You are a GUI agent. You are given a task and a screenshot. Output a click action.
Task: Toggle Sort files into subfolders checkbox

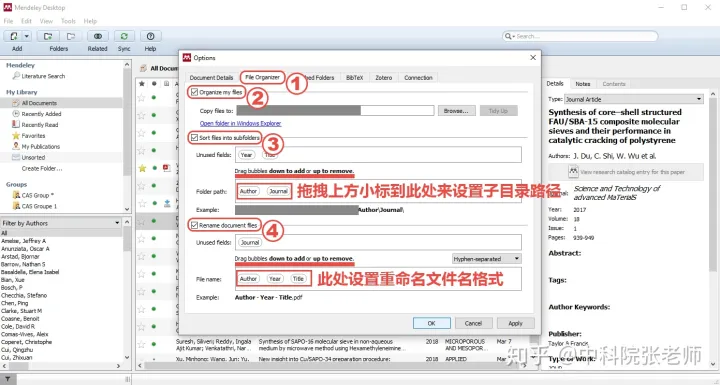click(195, 138)
